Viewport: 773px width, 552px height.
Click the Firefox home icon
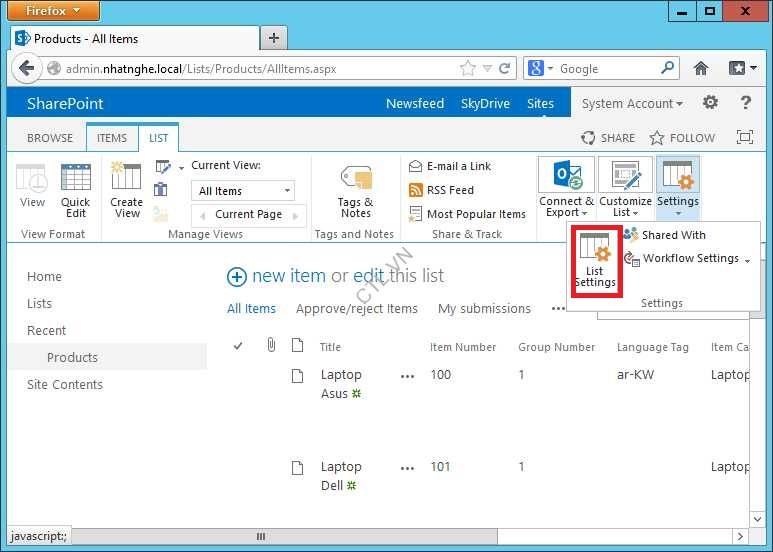pyautogui.click(x=701, y=69)
